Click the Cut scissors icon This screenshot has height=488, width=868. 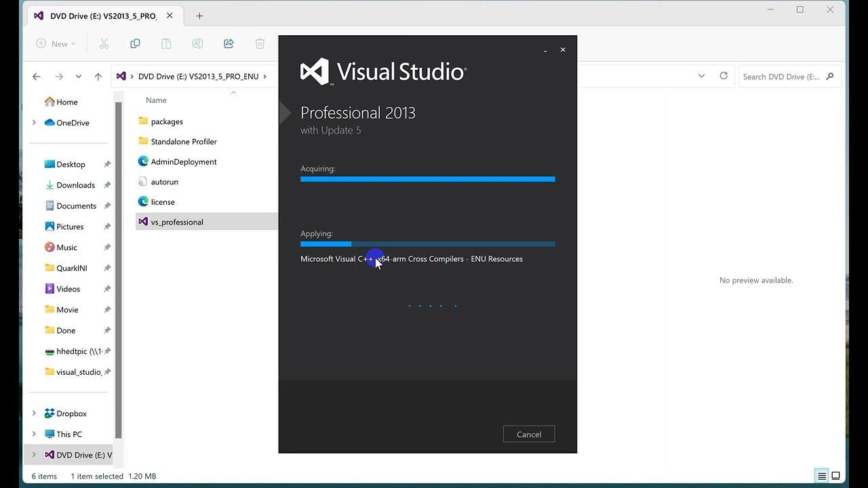[x=104, y=44]
